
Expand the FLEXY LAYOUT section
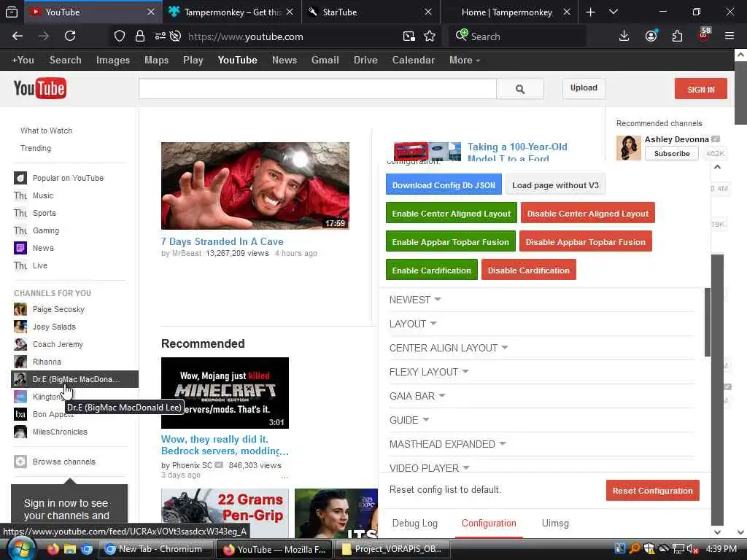(429, 372)
